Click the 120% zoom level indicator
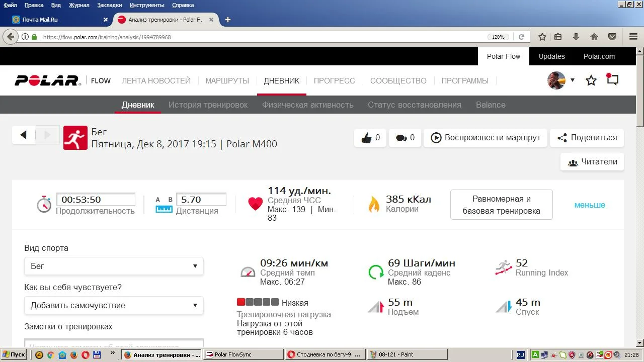The image size is (644, 362). (498, 37)
